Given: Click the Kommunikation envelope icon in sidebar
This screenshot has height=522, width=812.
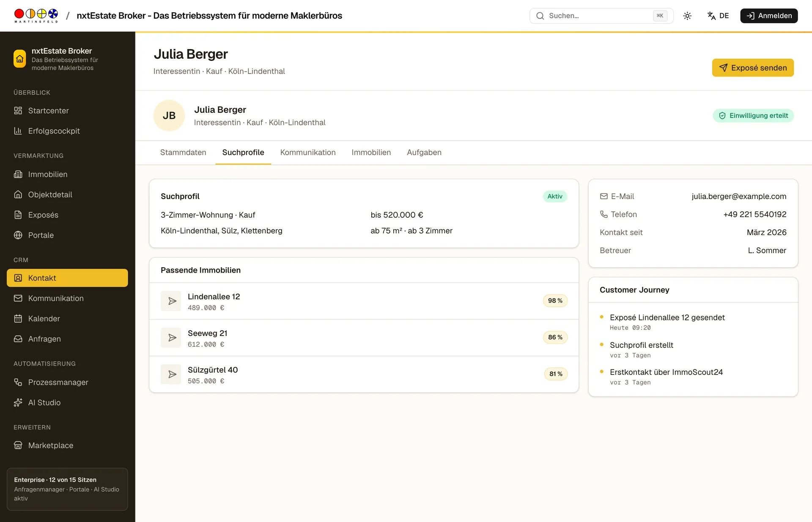Looking at the screenshot, I should point(18,298).
